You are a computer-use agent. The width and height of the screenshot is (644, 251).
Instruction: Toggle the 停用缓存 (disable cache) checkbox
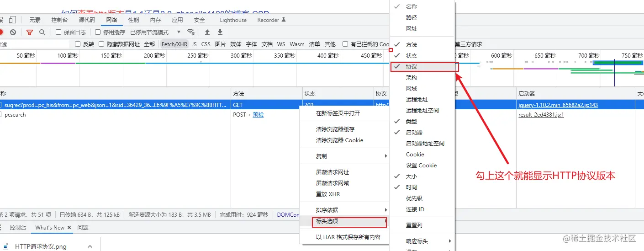(x=98, y=32)
